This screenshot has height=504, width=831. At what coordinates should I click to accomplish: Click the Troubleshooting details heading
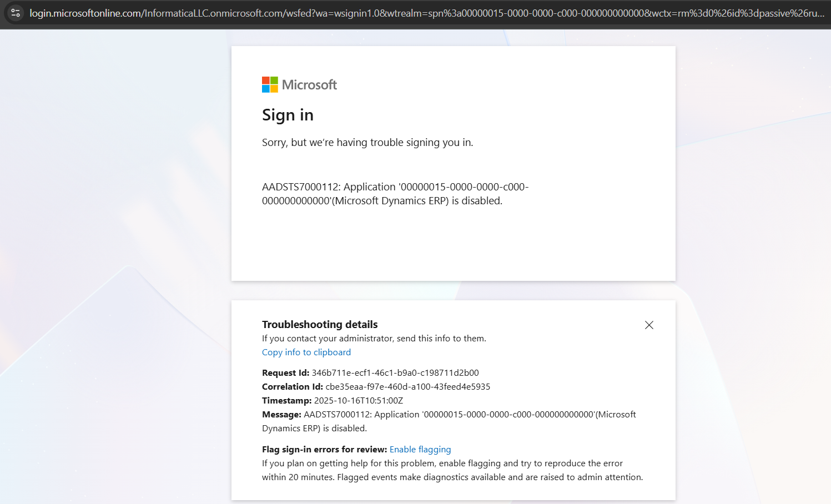(x=319, y=324)
